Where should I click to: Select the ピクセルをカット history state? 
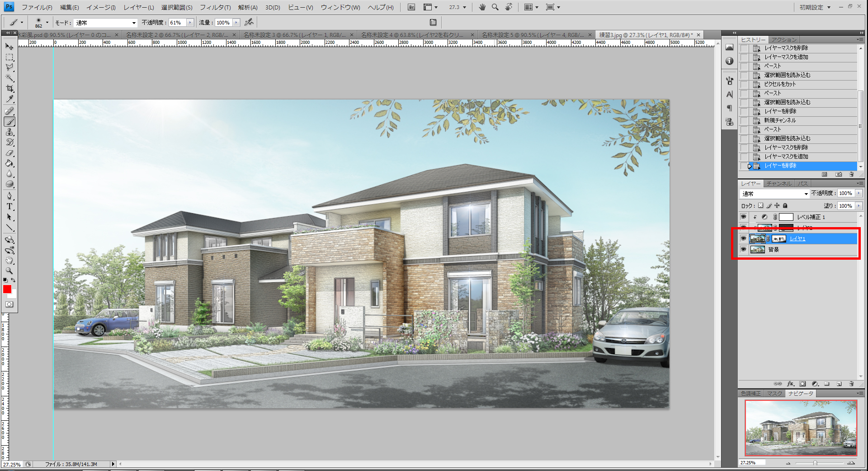780,84
